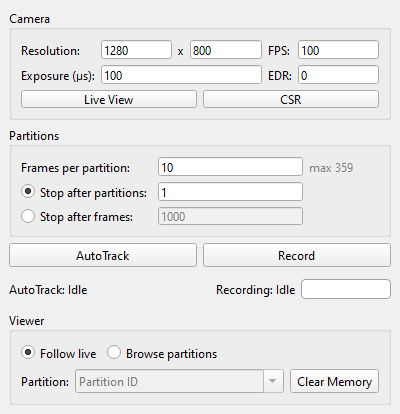Expand the Partition dropdown arrow
Viewport: 400px width, 414px height.
(x=273, y=381)
